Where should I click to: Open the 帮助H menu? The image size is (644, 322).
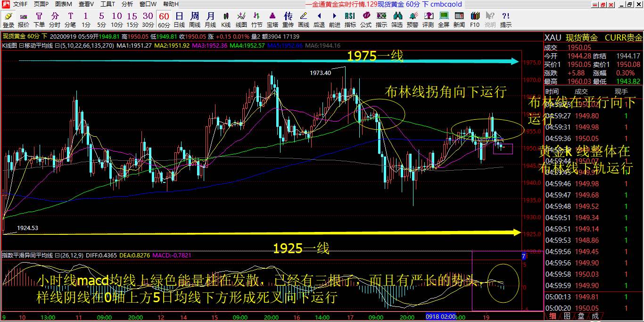click(x=171, y=4)
